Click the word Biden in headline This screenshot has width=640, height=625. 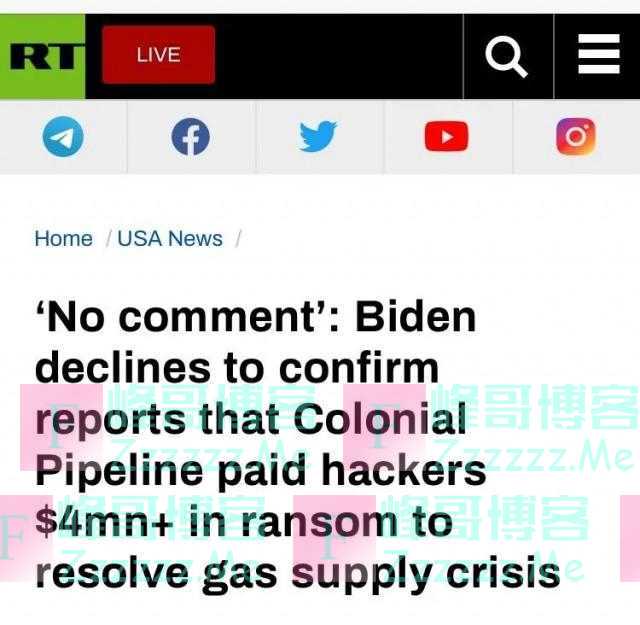416,317
